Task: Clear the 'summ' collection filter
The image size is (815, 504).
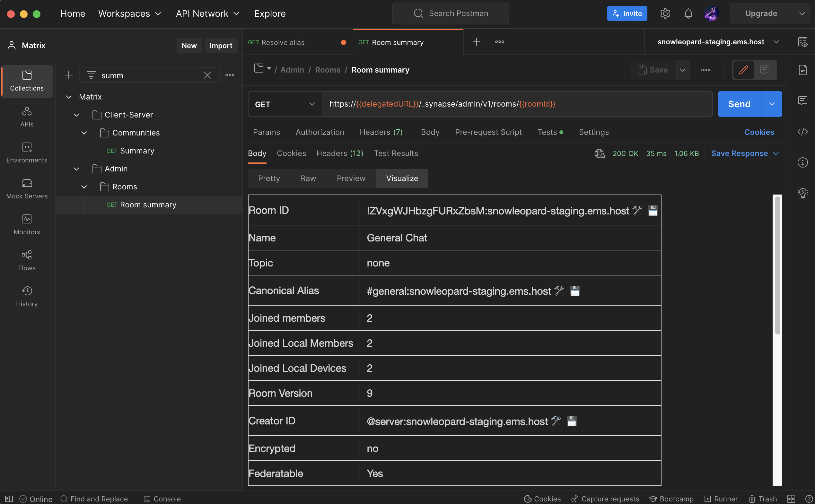Action: [207, 75]
